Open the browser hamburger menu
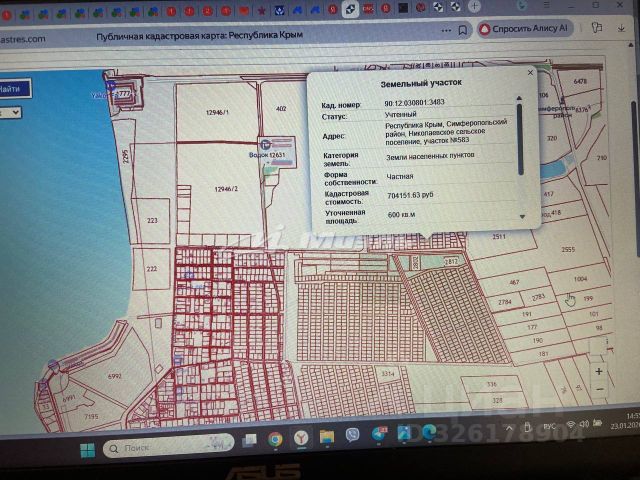Viewport: 640px width, 480px height. point(546,5)
